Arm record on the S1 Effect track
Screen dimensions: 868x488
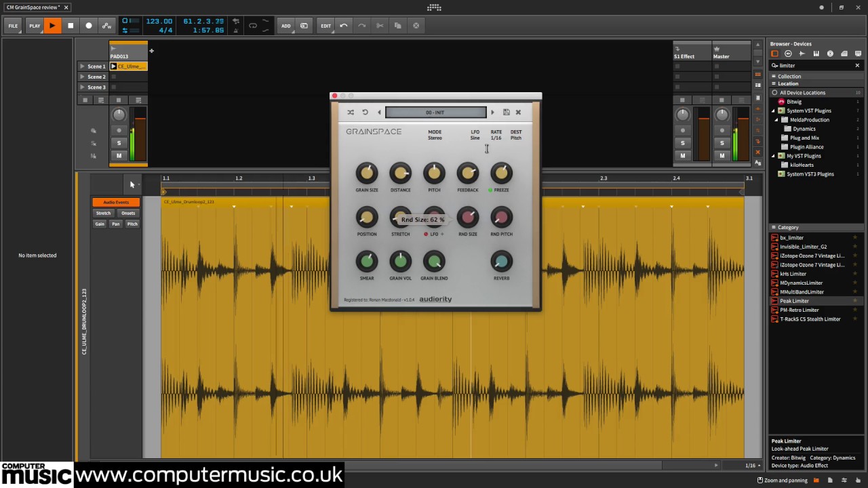coord(683,130)
